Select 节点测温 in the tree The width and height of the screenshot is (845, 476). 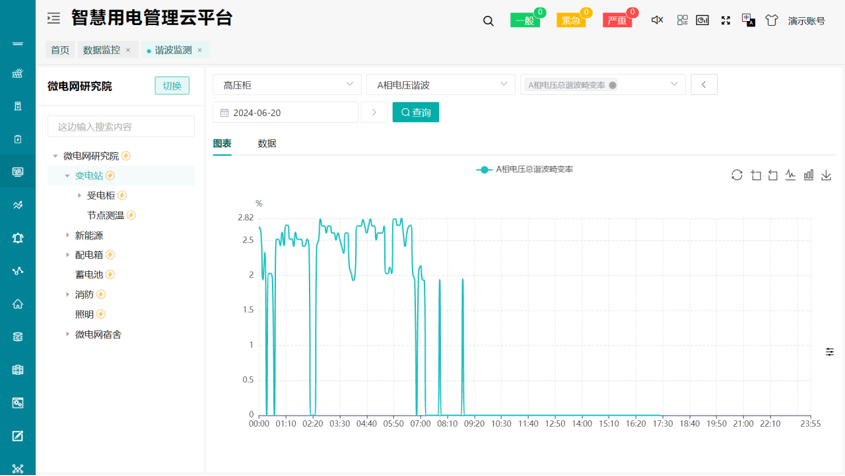click(x=106, y=215)
